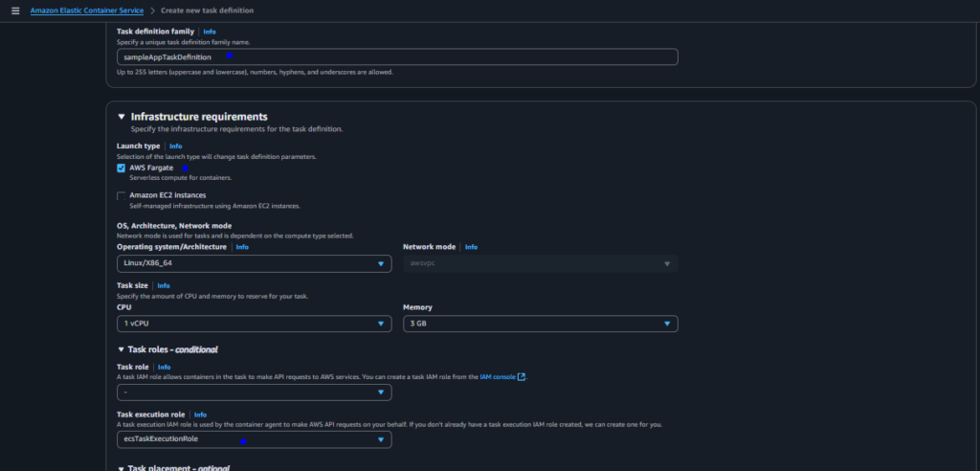Click the 'Create new task definition' breadcrumb text
This screenshot has height=471, width=980.
click(207, 11)
